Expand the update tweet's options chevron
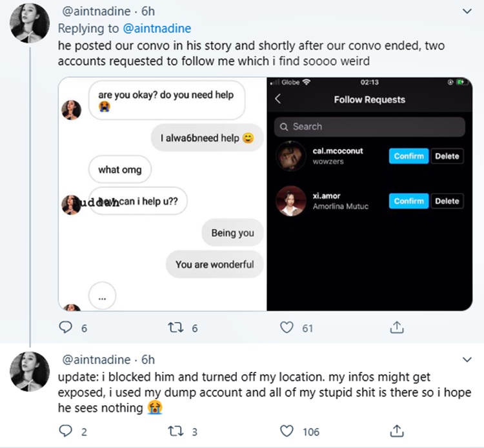This screenshot has width=484, height=448. coord(467,360)
